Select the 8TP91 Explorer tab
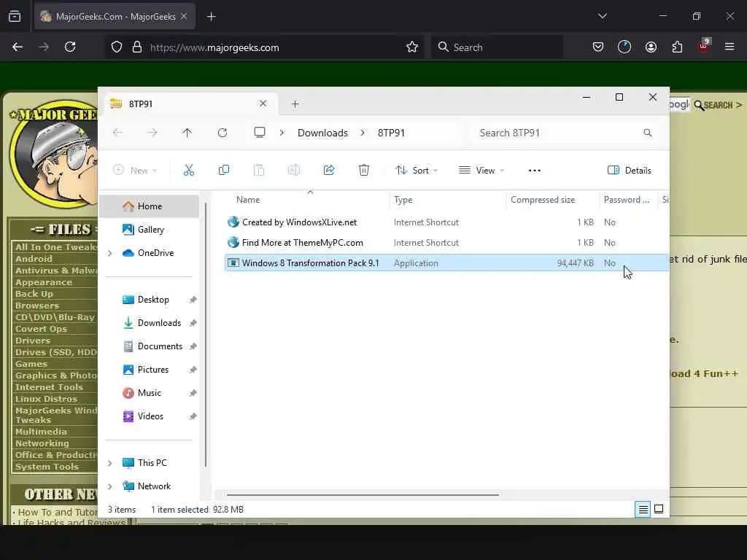 pos(190,104)
